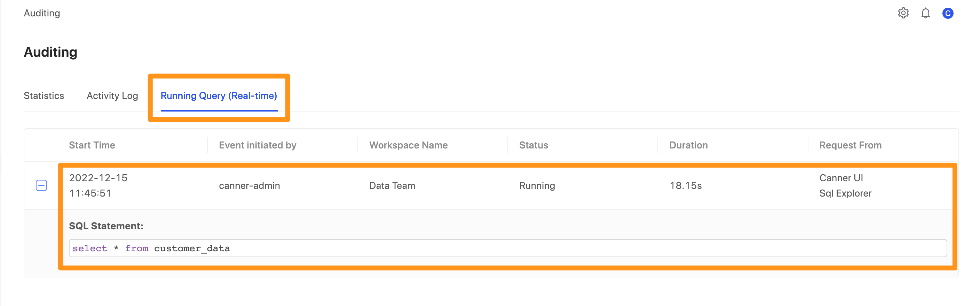Click the Request From column header
This screenshot has width=980, height=306.
click(850, 145)
